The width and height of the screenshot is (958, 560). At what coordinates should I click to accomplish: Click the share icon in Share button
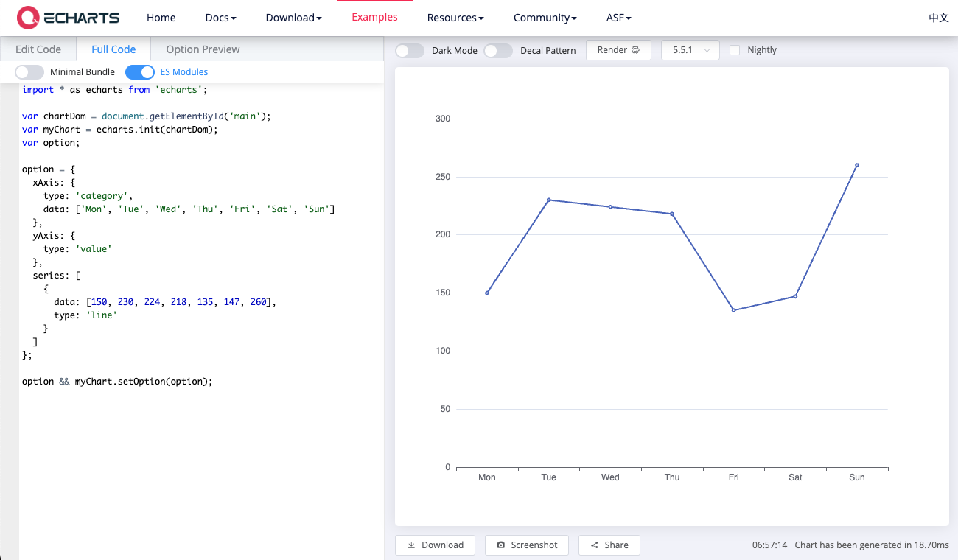[594, 545]
